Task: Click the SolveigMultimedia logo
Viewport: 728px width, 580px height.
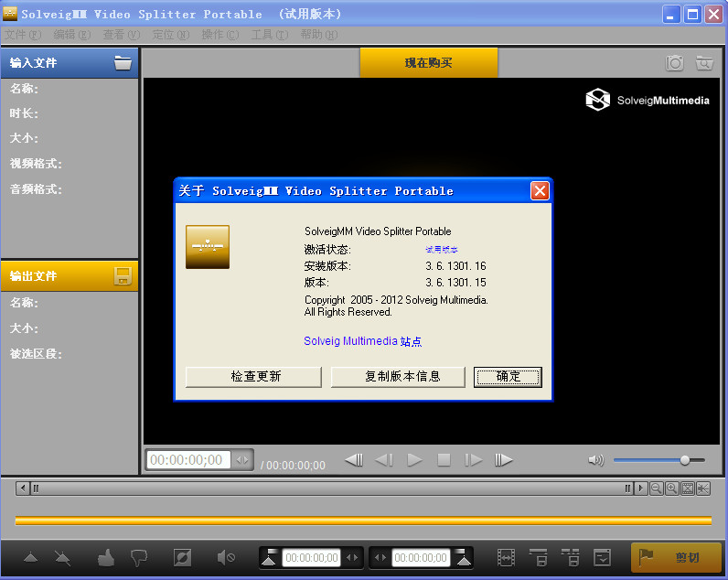Action: [648, 100]
